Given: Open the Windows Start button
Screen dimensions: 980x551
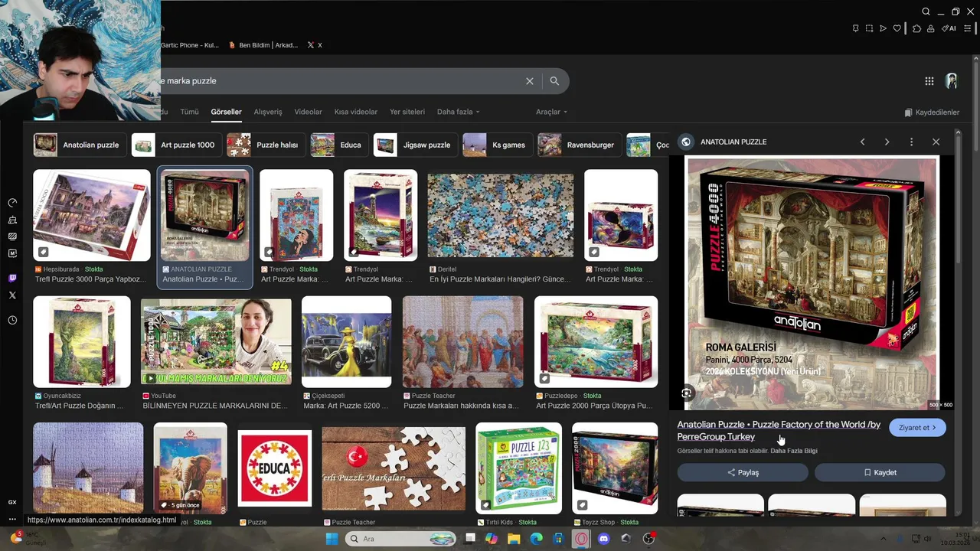Looking at the screenshot, I should coord(332,539).
